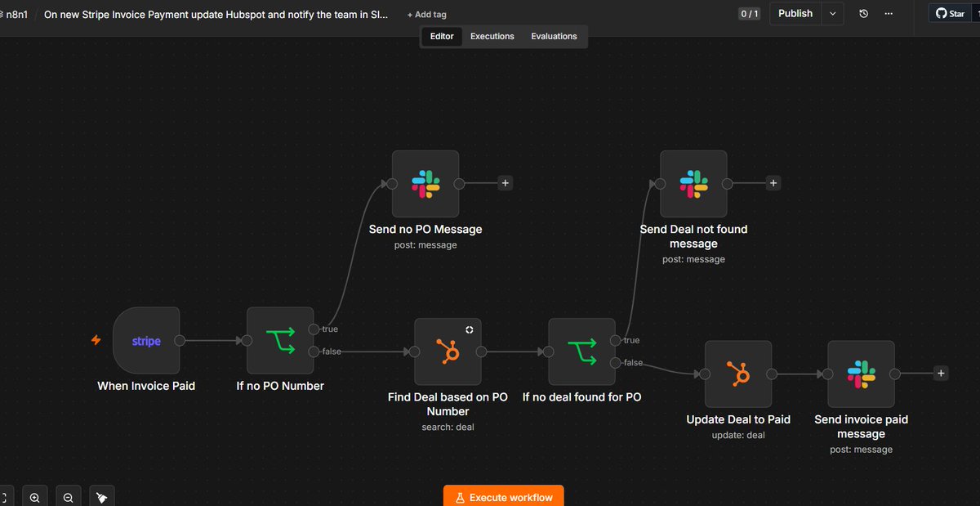Image resolution: width=980 pixels, height=506 pixels.
Task: Click the 0 / 1 badge in the header
Action: (749, 14)
